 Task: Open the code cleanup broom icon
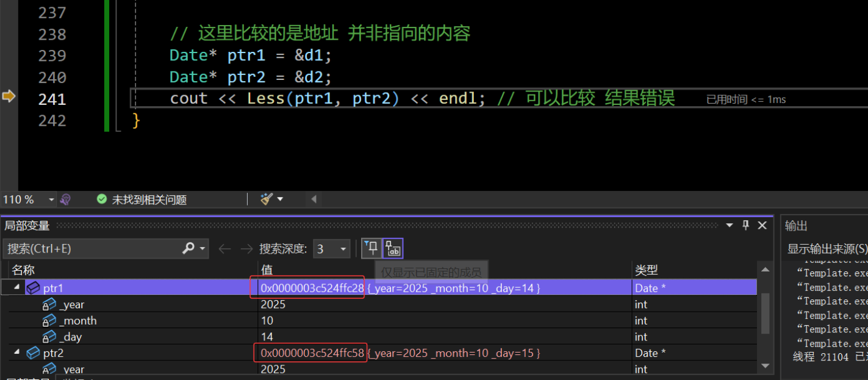click(267, 199)
